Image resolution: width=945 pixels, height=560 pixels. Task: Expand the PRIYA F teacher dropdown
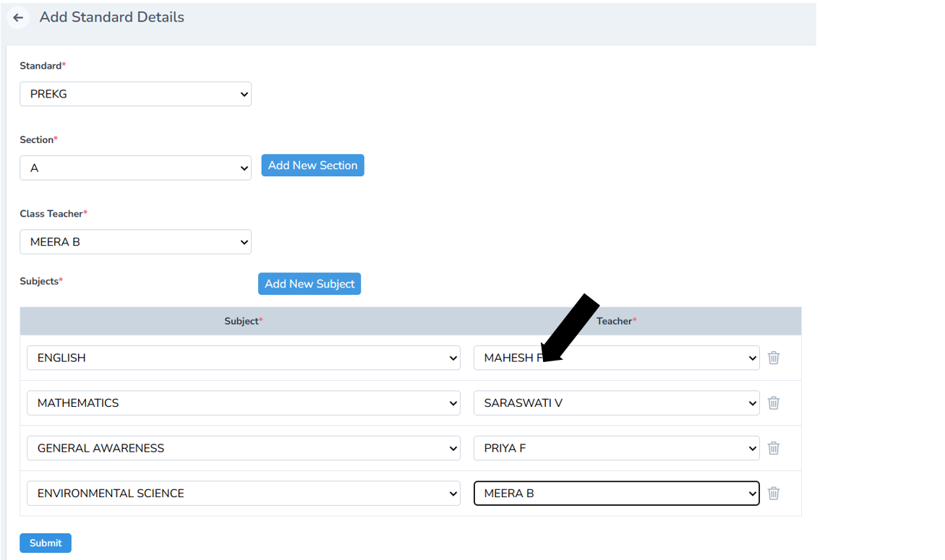[616, 448]
